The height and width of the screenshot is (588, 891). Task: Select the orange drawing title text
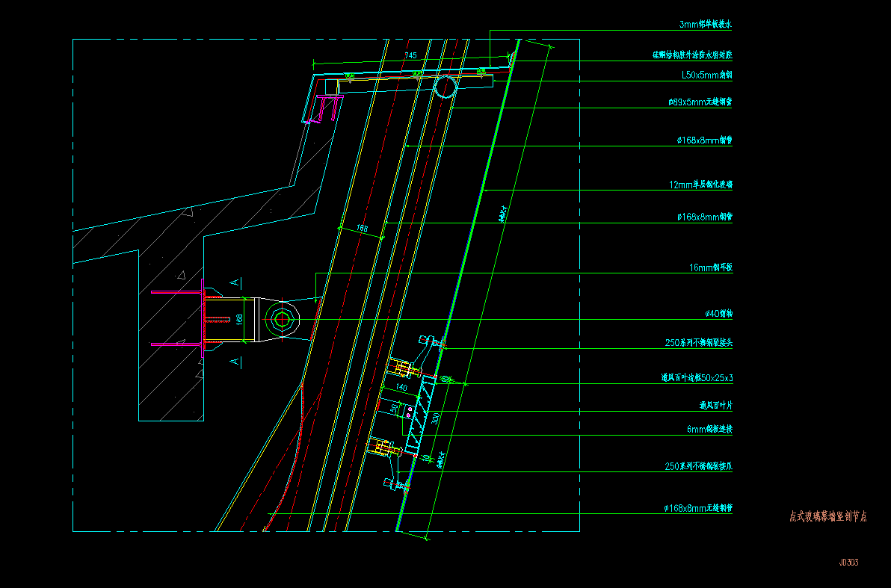(x=827, y=516)
